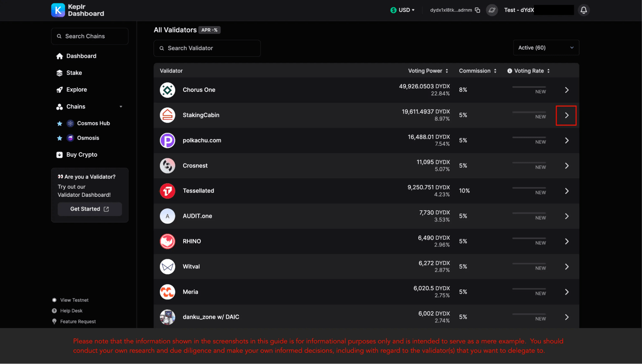The width and height of the screenshot is (642, 364).
Task: Click the Voting Rate info icon
Action: coord(509,71)
